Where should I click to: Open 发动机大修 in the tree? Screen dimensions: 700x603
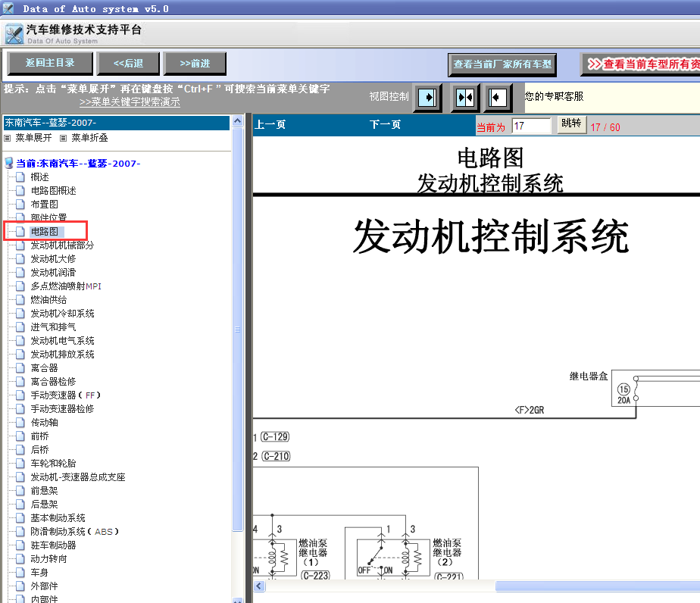tap(53, 259)
